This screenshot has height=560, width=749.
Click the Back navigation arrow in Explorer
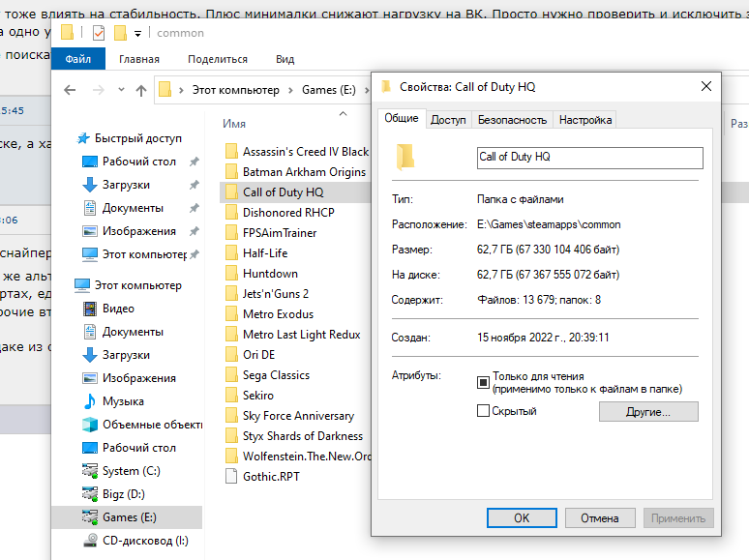[70, 90]
